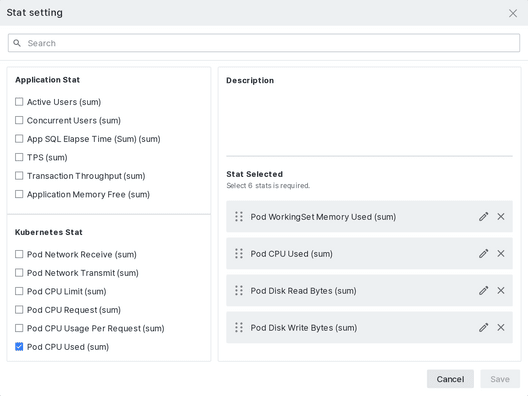The width and height of the screenshot is (528, 396).
Task: Edit the Pod Disk Write Bytes stat
Action: click(x=484, y=328)
